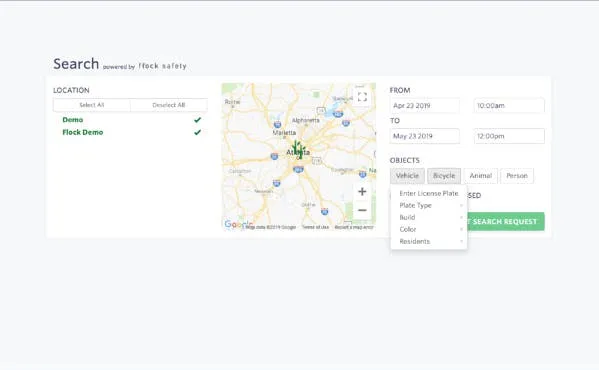Click the Select All locations button

(x=92, y=105)
